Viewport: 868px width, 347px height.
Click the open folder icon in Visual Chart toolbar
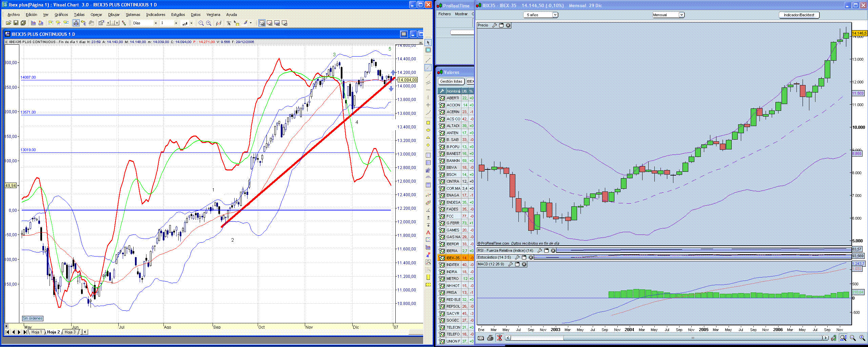tap(8, 23)
